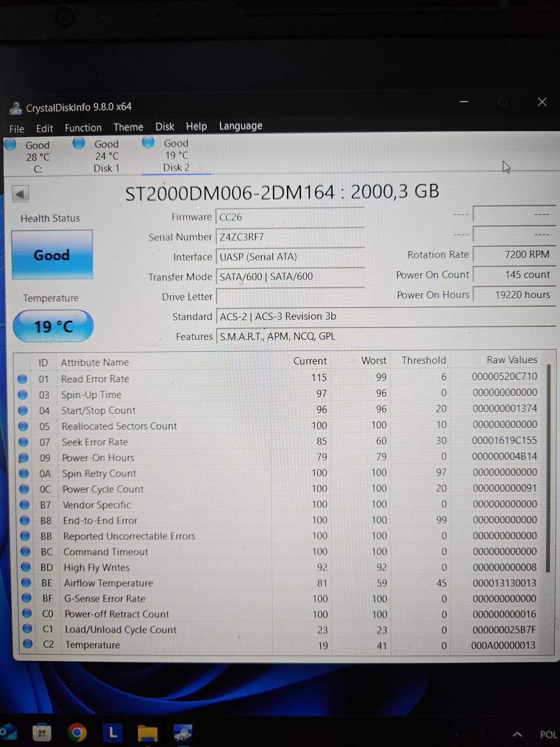Open the File menu
This screenshot has height=747, width=560.
point(17,129)
